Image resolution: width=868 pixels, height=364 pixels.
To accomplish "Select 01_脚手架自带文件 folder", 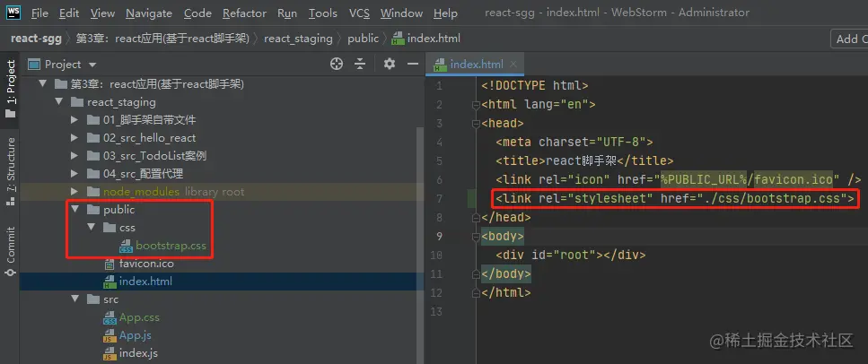I will coord(150,120).
